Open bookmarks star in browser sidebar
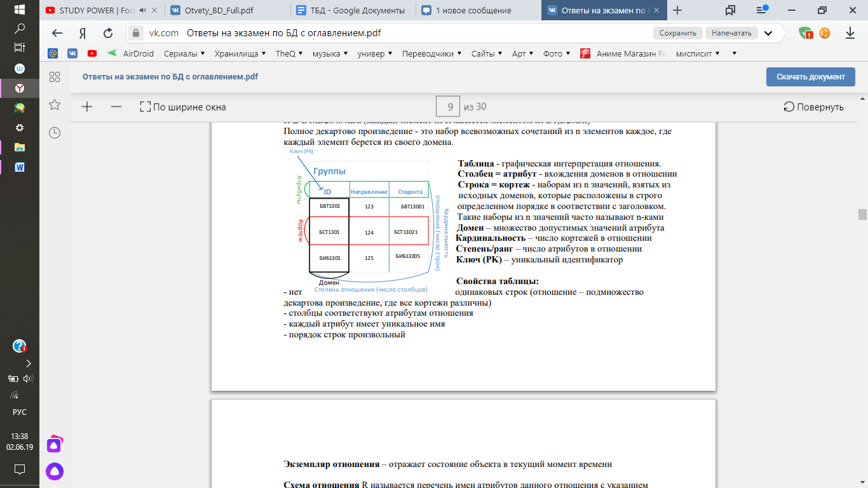Screen dimensions: 868x488 click(55, 104)
